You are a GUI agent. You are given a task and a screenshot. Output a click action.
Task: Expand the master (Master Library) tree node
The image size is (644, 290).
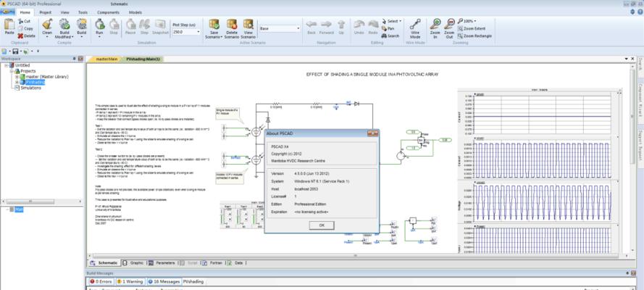click(17, 77)
